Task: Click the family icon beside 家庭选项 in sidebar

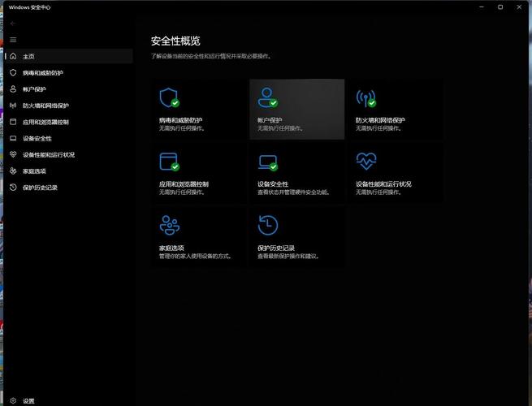Action: pyautogui.click(x=13, y=171)
